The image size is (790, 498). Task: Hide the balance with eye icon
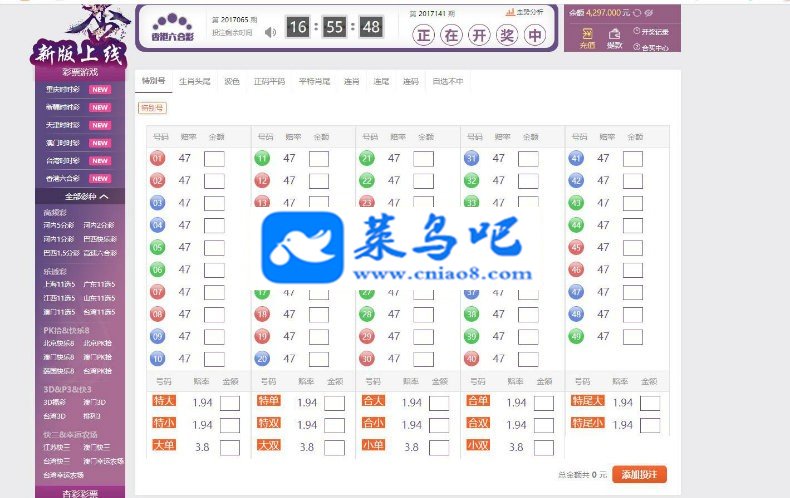[x=649, y=13]
